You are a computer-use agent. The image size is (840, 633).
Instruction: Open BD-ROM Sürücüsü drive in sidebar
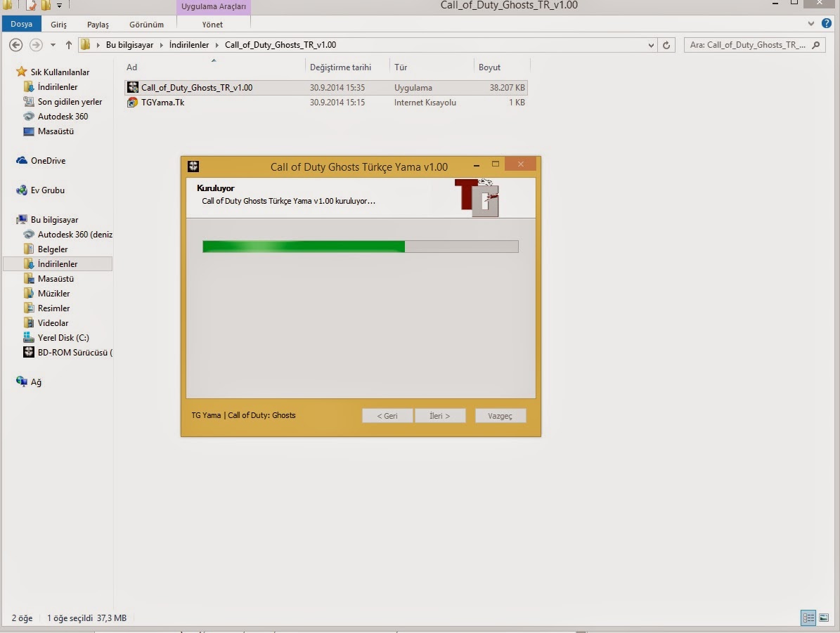click(x=75, y=353)
